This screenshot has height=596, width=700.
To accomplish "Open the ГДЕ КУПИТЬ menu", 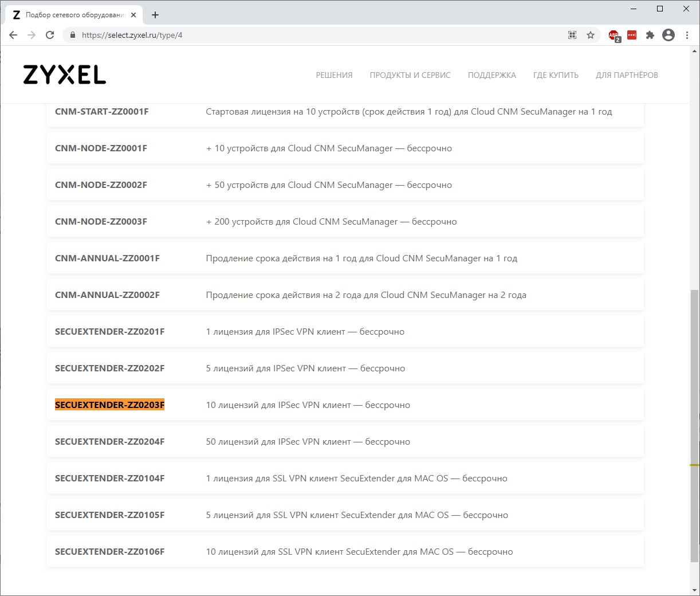I will (x=556, y=75).
